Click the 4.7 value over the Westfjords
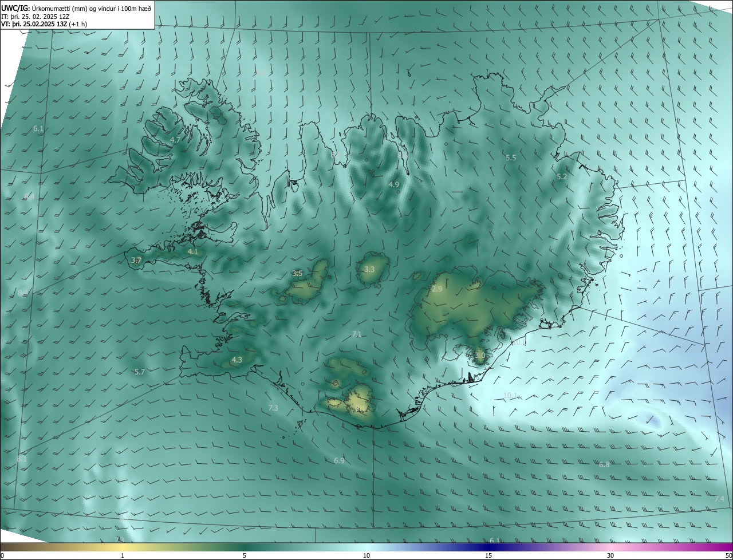The width and height of the screenshot is (733, 560). click(175, 140)
